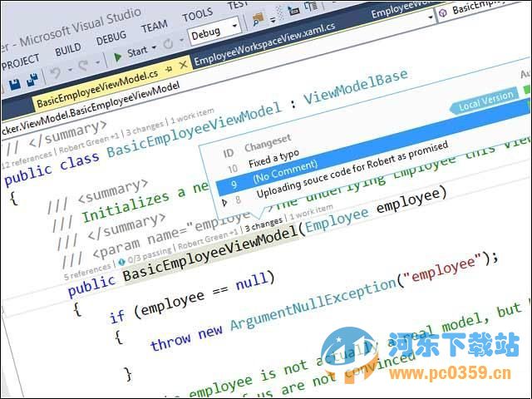Click ArgumentNullException in the throw statement
This screenshot has width=532, height=399.
click(x=313, y=305)
